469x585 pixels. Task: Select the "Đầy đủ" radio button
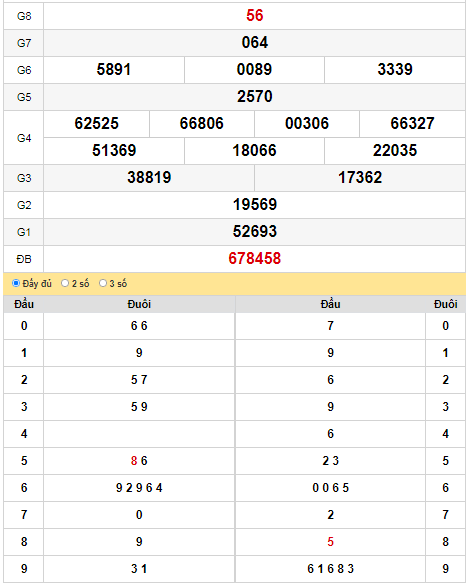16,283
